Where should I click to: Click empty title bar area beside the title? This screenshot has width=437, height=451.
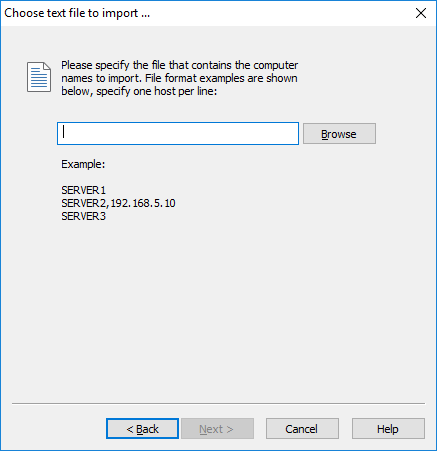(x=280, y=13)
